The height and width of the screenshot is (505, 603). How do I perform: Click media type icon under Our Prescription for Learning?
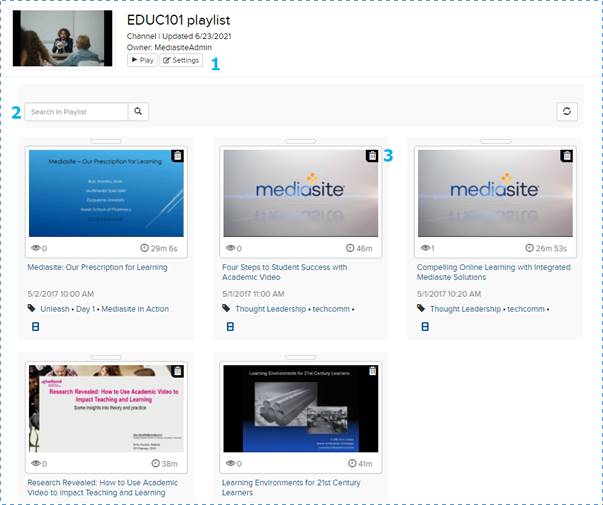[35, 327]
